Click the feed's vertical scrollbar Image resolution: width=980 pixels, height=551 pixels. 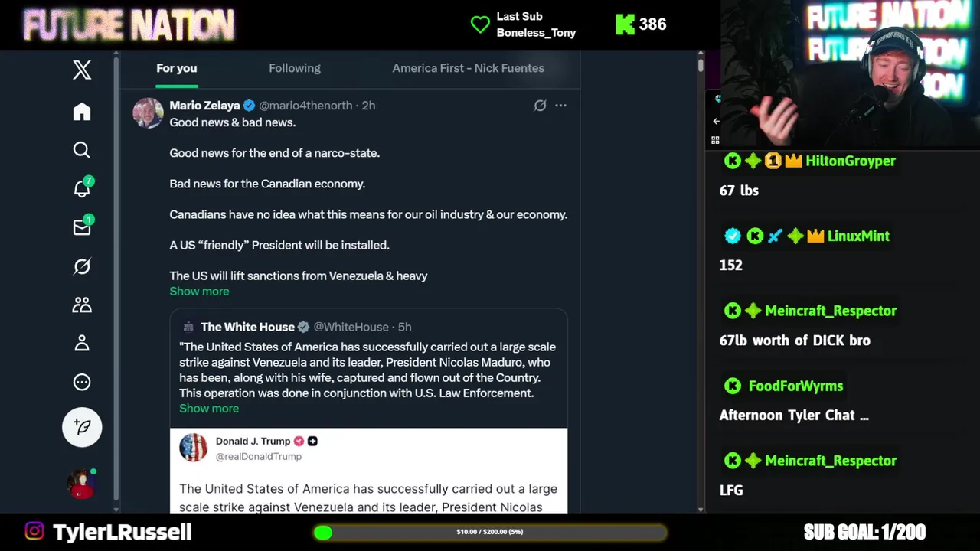pyautogui.click(x=701, y=280)
